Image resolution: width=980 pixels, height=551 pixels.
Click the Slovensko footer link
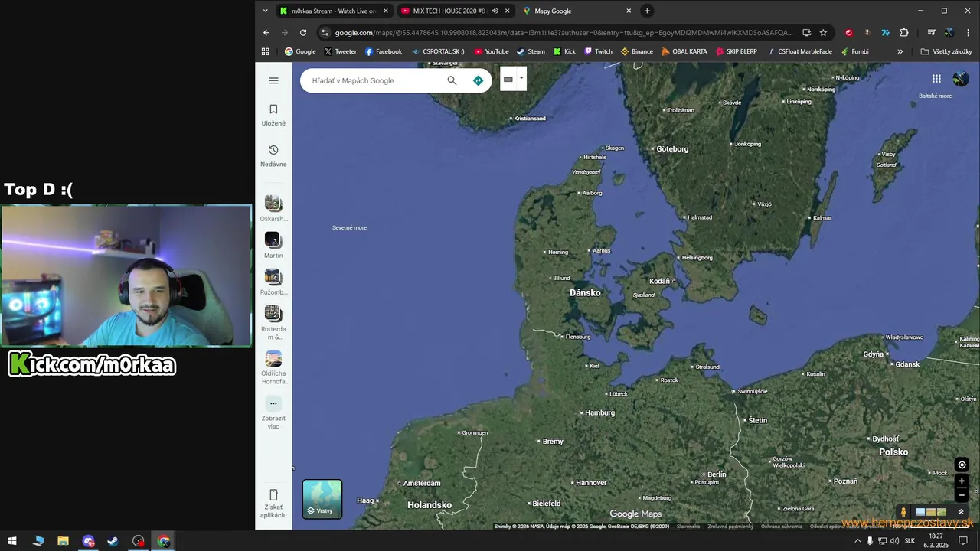pyautogui.click(x=688, y=527)
